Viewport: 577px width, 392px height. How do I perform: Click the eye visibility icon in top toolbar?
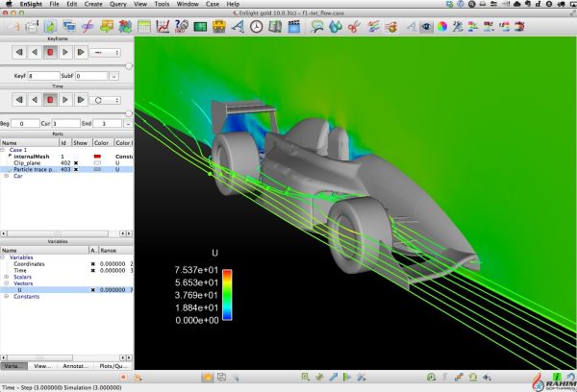tap(427, 26)
